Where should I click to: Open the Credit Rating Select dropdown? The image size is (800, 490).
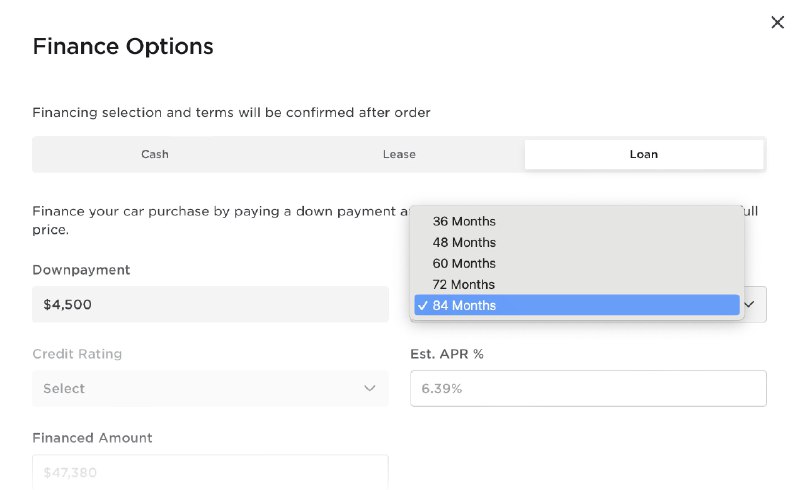pos(210,388)
